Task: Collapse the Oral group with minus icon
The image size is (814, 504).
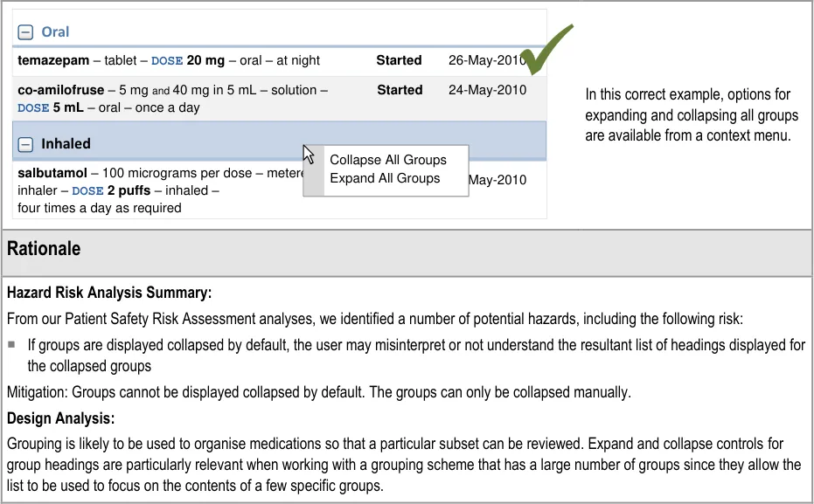Action: point(25,32)
